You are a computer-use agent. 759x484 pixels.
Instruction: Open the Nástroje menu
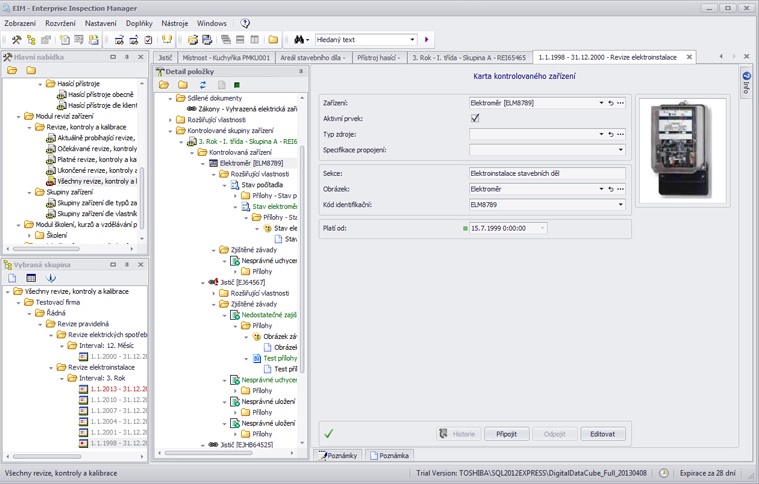click(x=174, y=23)
